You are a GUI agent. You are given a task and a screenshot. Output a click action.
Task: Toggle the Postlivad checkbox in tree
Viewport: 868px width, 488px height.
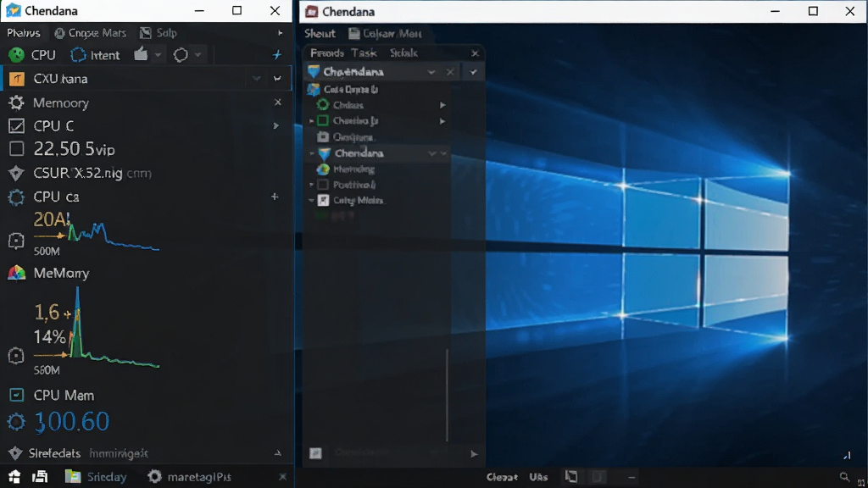[x=323, y=185]
